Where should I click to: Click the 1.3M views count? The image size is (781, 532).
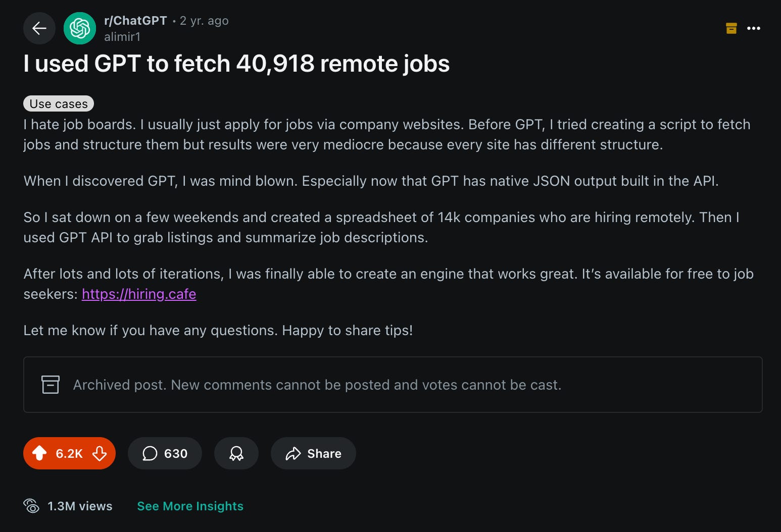point(80,506)
